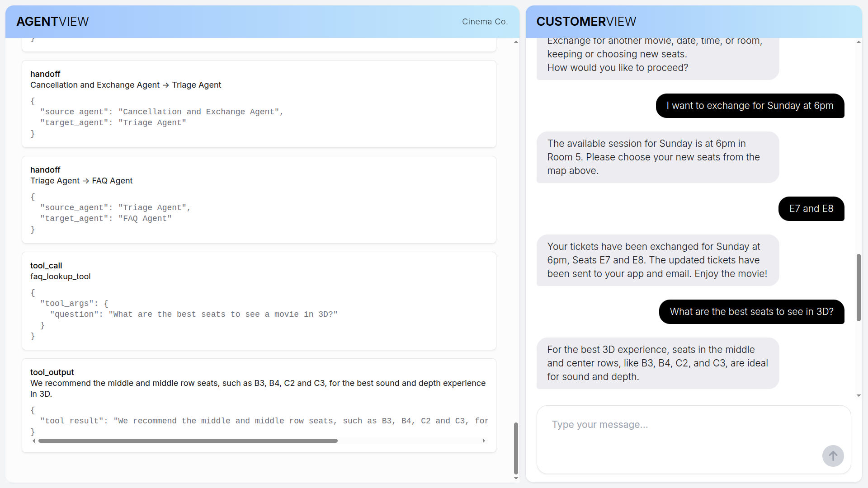Select the Cancellation and Exchange Agent handoff card

[x=259, y=103]
